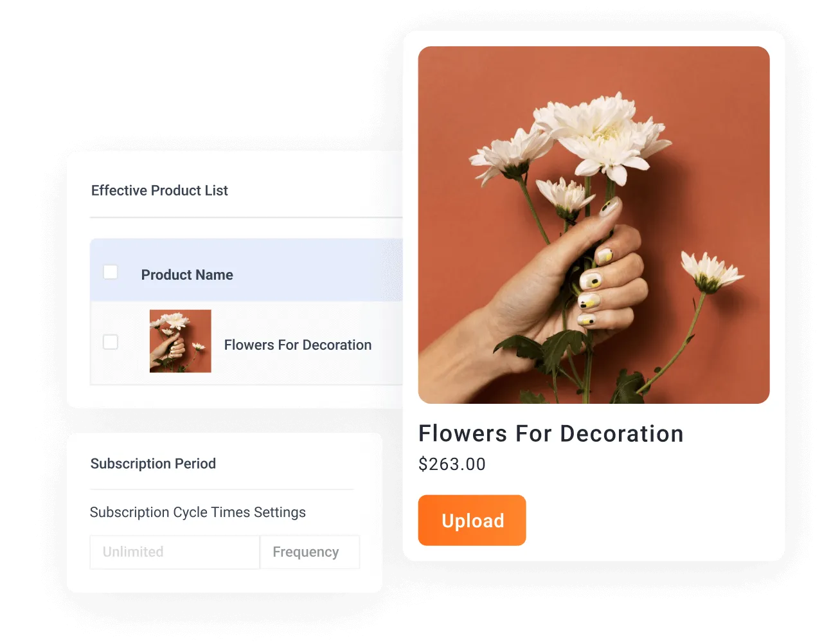Click the large flower product image
This screenshot has width=840, height=643.
click(x=594, y=225)
